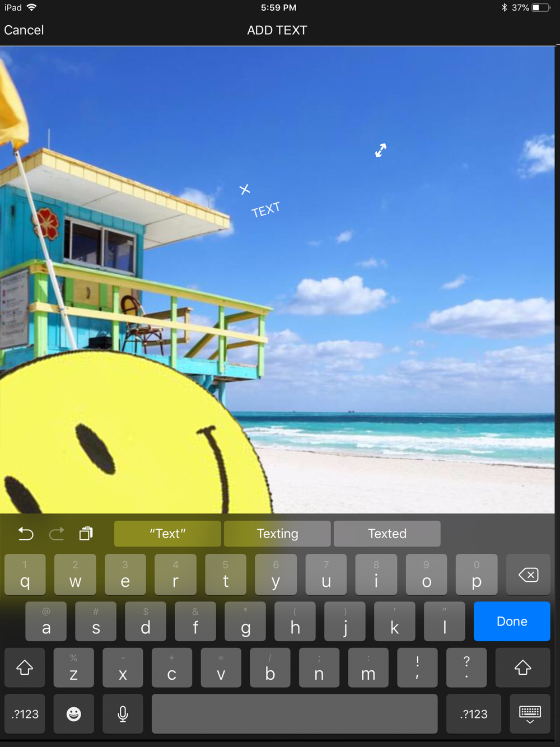The image size is (560, 747).
Task: Tap the p key
Action: tap(477, 575)
